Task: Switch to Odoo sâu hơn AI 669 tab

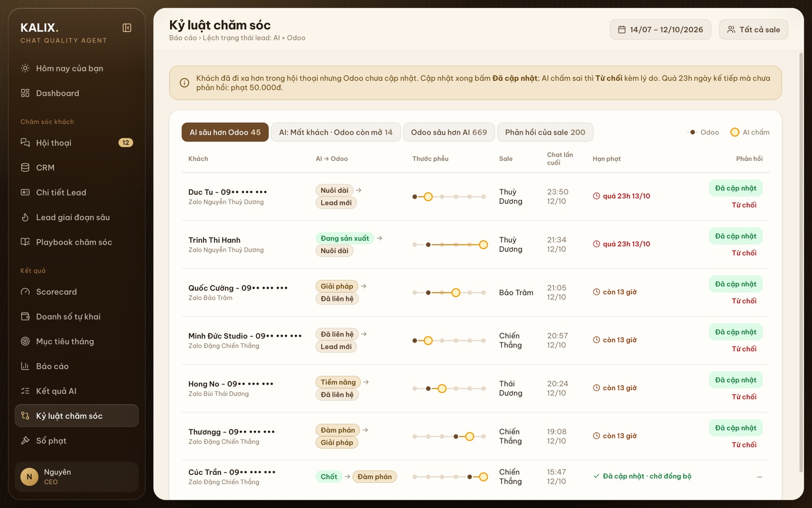Action: (x=449, y=132)
